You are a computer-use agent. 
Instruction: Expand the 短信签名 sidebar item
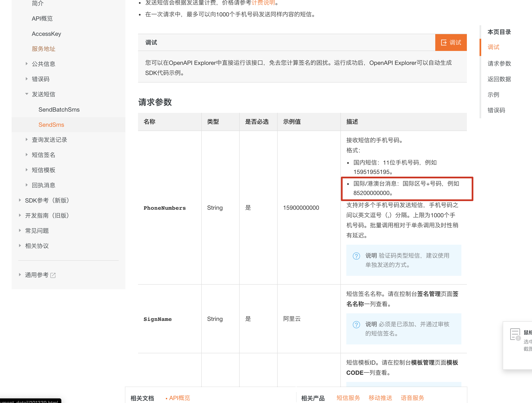click(x=27, y=155)
